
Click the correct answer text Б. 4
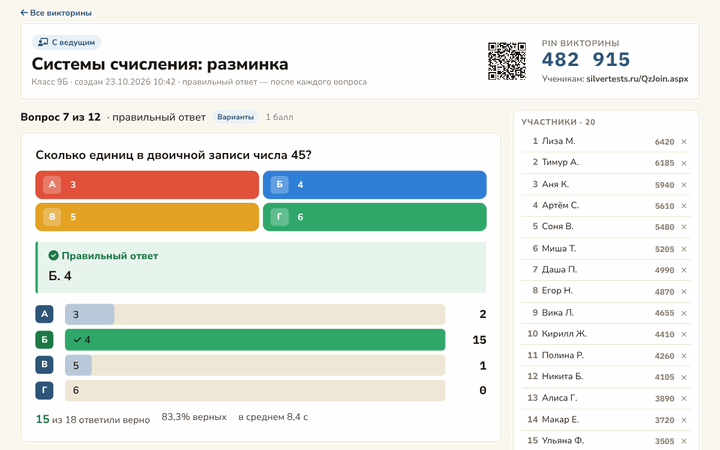coord(60,276)
